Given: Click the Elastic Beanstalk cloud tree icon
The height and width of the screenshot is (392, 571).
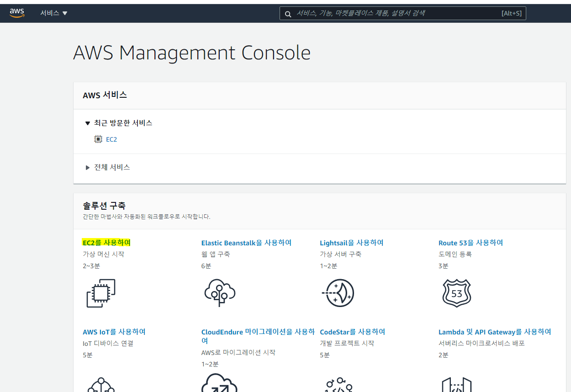Looking at the screenshot, I should pyautogui.click(x=220, y=292).
